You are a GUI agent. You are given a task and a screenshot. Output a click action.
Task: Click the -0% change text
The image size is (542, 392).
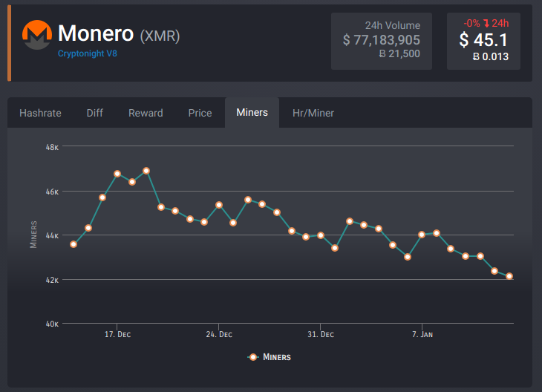471,24
